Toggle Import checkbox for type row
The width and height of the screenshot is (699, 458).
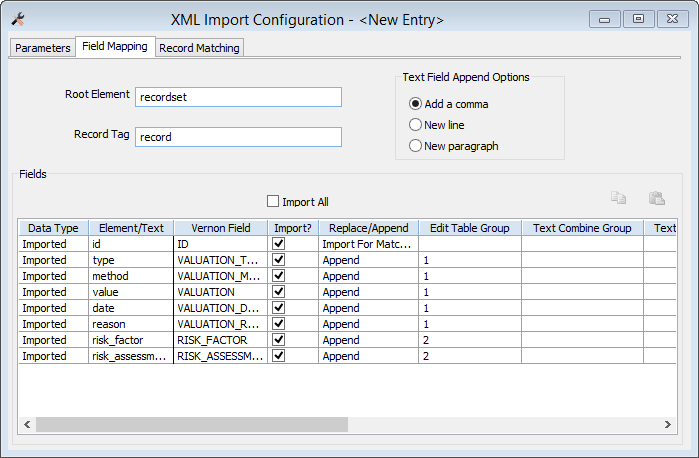pyautogui.click(x=279, y=260)
